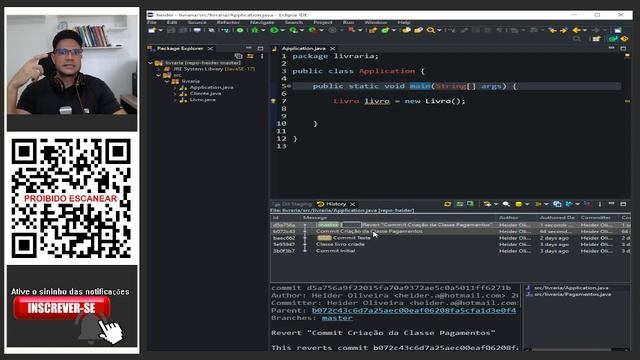The image size is (640, 360).
Task: Click the New file toolbar icon
Action: [x=151, y=30]
